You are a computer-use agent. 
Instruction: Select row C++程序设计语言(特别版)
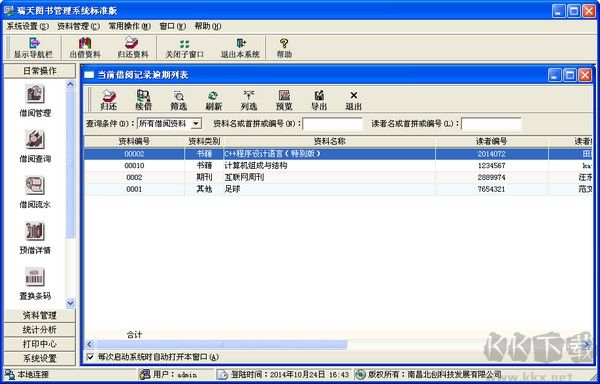tap(338, 154)
